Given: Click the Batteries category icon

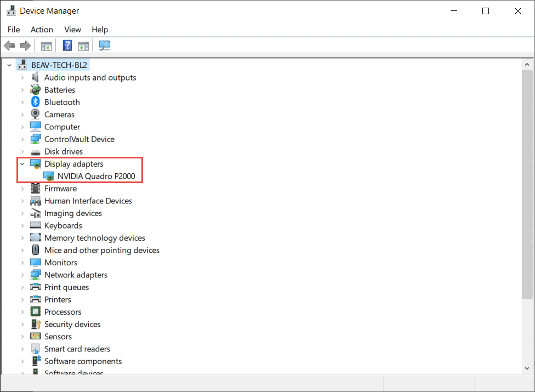Looking at the screenshot, I should (35, 90).
